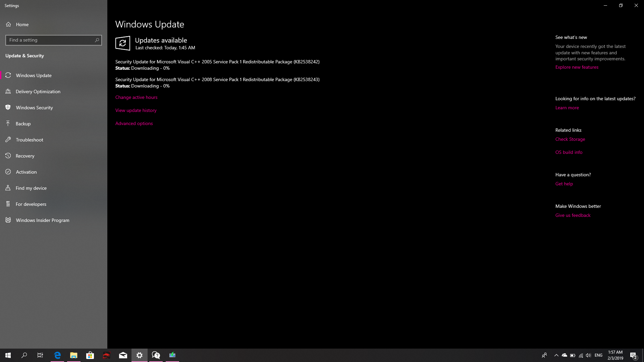Open Check Storage link
This screenshot has width=644, height=362.
(570, 139)
